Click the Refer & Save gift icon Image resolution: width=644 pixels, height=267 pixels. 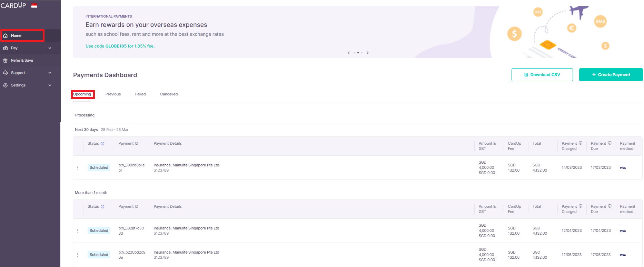[5, 60]
